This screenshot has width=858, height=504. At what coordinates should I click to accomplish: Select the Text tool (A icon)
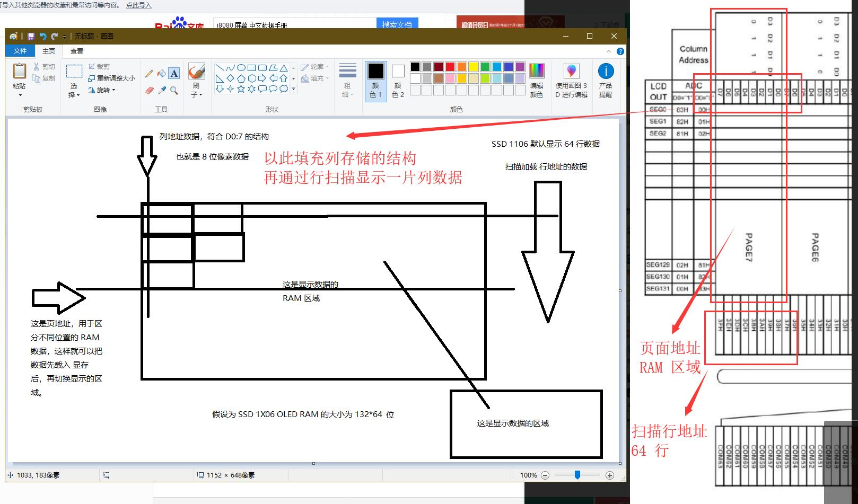coord(174,73)
